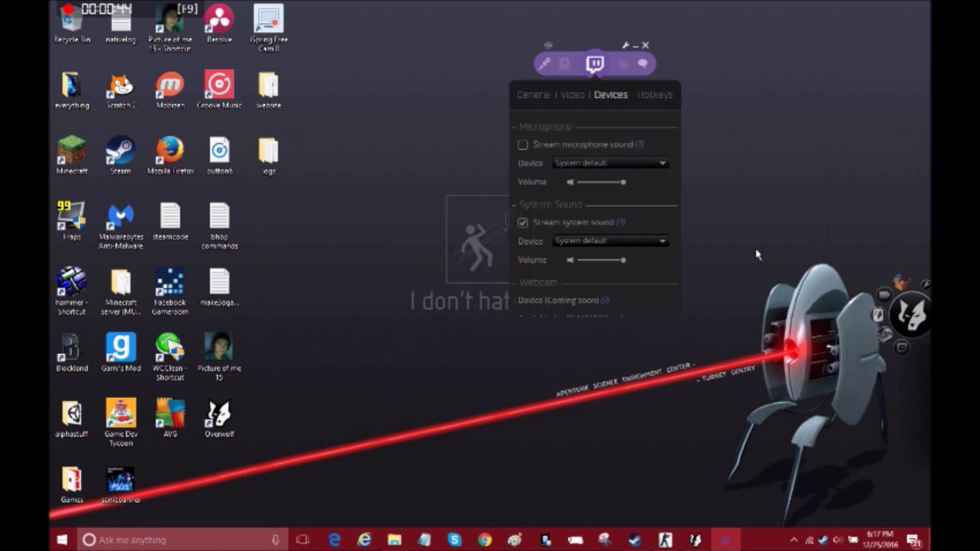This screenshot has width=980, height=551.
Task: Open the colorful box app on Overwolf dock
Action: (x=901, y=283)
